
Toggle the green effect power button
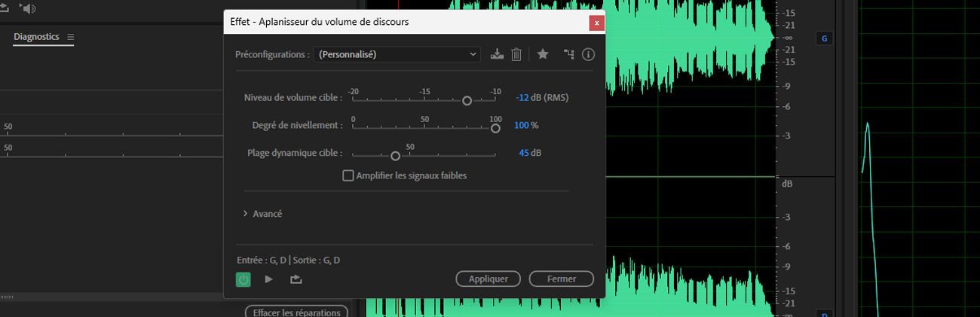243,279
